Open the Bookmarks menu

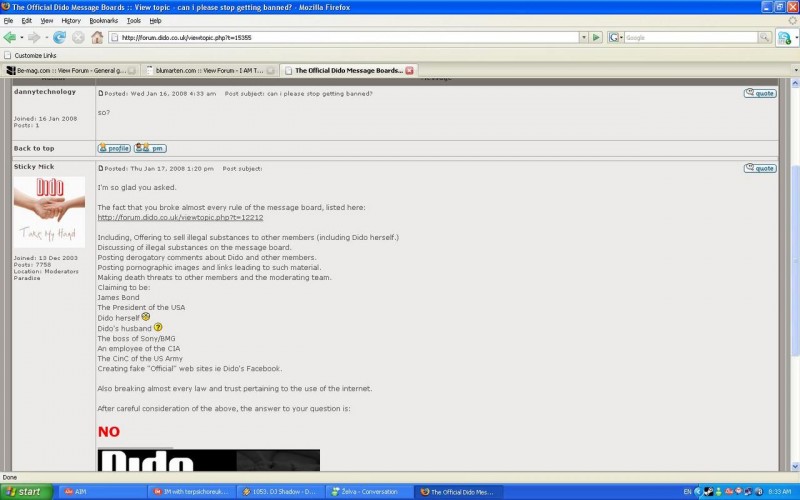104,21
